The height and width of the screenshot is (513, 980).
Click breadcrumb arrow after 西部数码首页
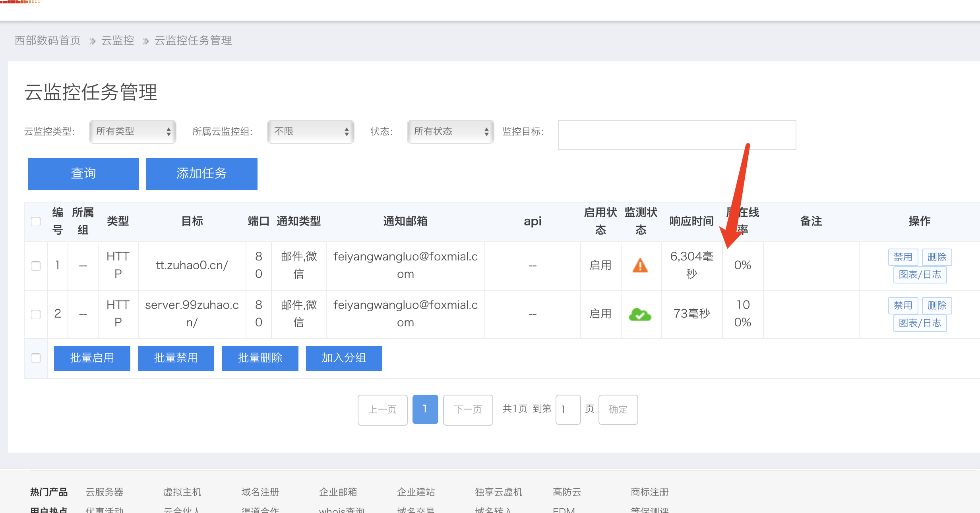coord(92,41)
